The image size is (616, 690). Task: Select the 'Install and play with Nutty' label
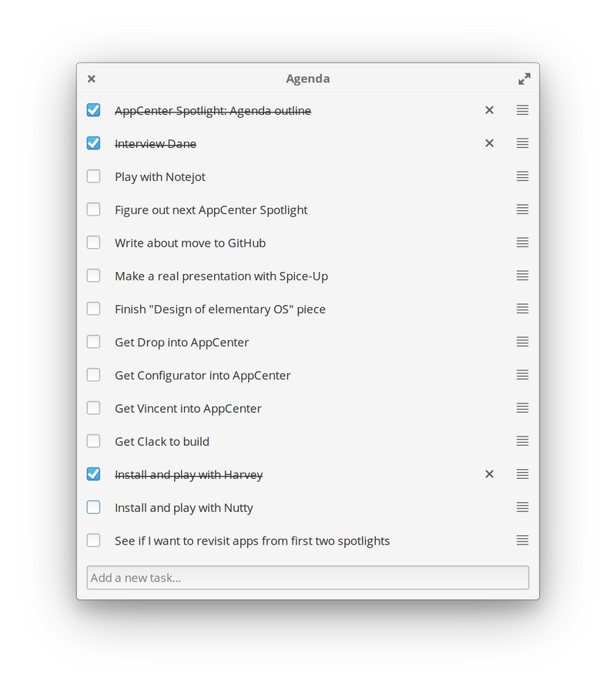coord(184,507)
